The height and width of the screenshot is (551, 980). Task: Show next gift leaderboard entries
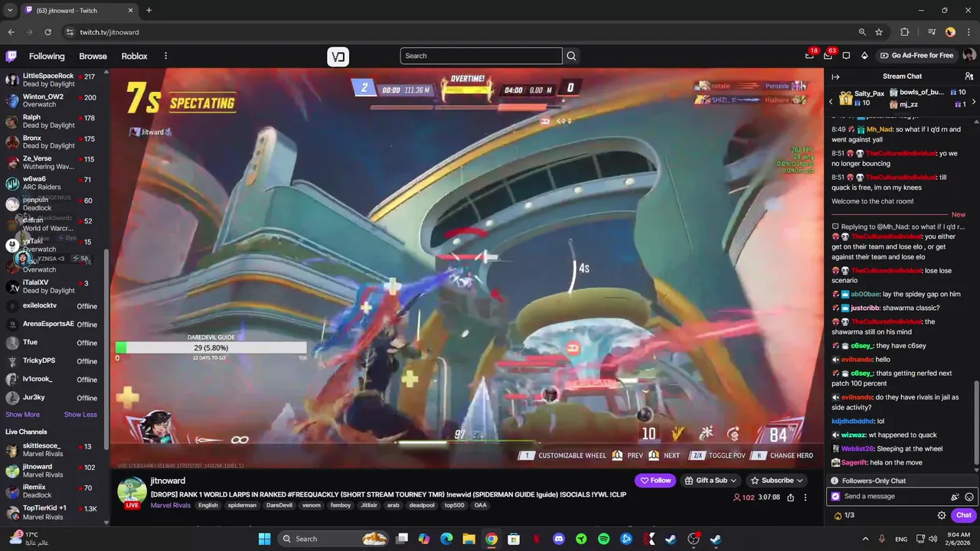[974, 101]
